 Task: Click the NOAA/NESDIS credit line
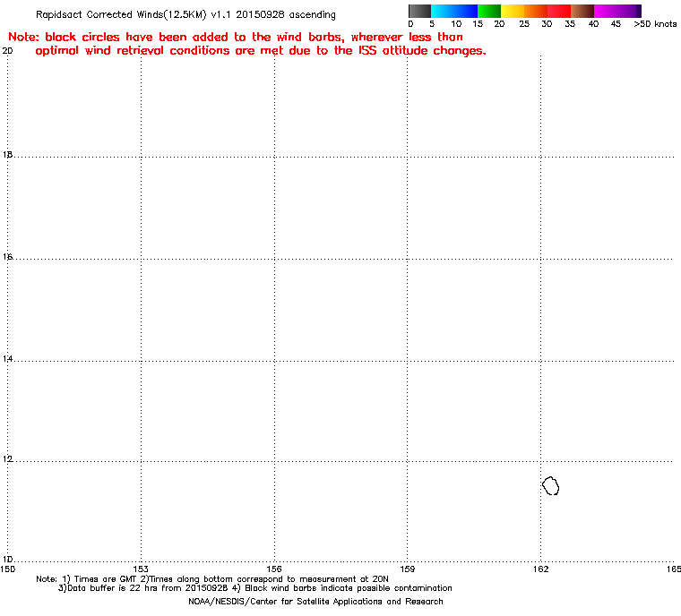[315, 602]
